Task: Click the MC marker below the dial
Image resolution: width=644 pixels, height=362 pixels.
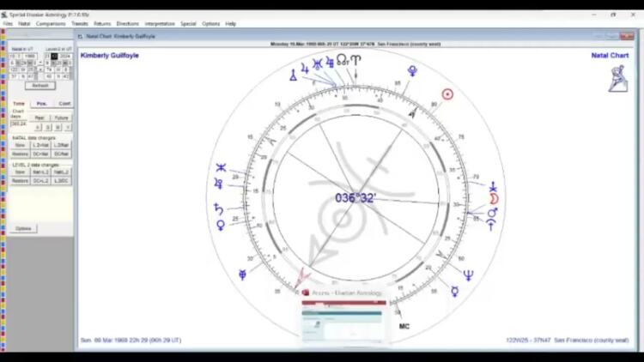Action: point(404,326)
